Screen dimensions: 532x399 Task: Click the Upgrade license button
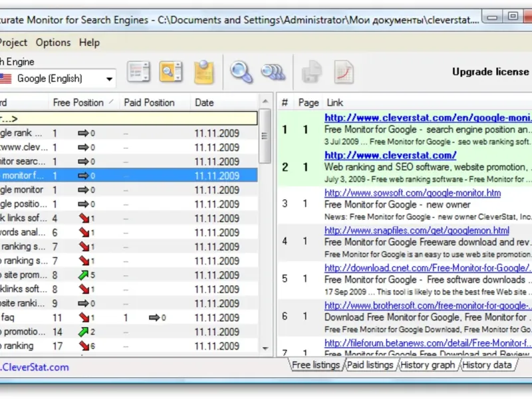pyautogui.click(x=490, y=72)
